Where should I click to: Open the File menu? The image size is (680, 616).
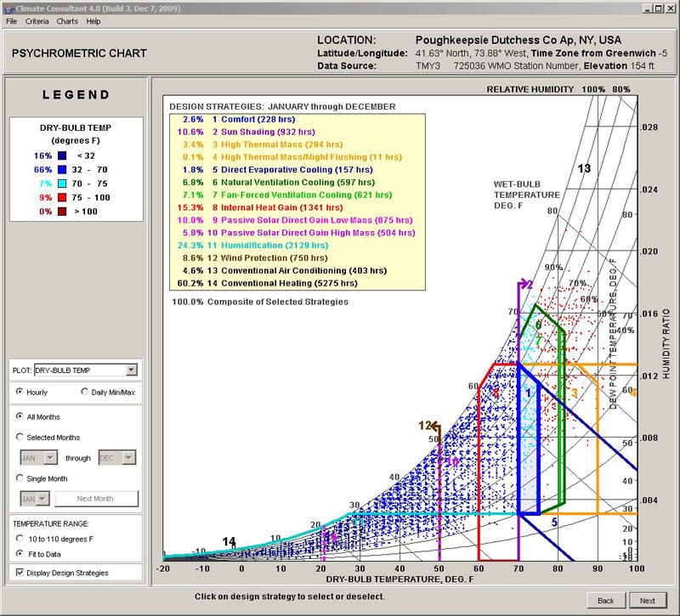(11, 20)
